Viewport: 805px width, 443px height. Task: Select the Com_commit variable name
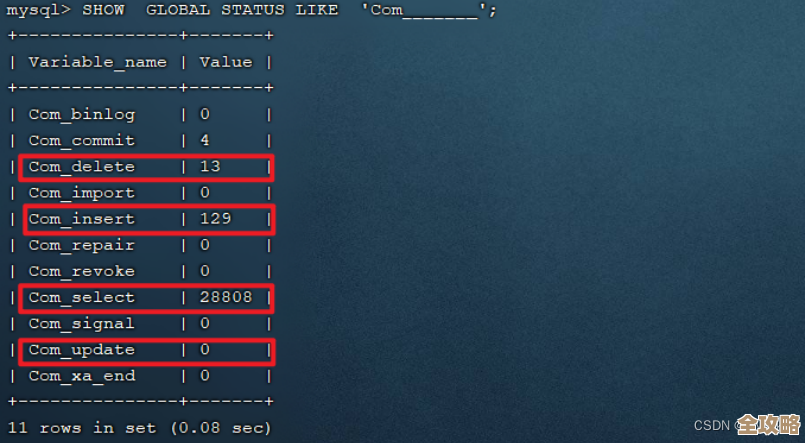tap(81, 140)
